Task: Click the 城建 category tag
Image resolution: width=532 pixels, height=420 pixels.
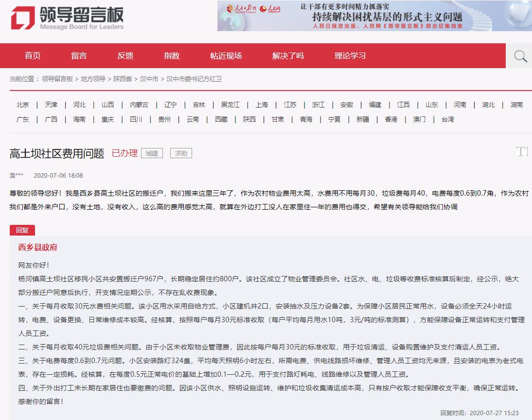Action: [152, 153]
